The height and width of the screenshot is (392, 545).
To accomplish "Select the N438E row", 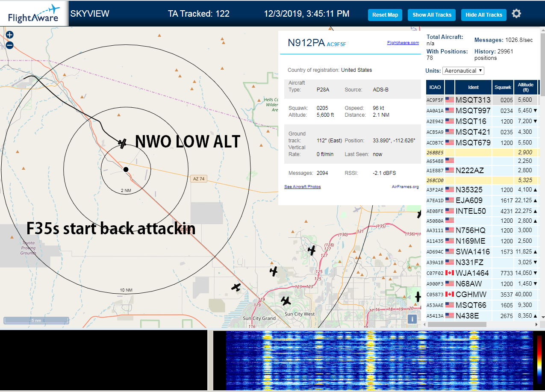I will tap(482, 315).
